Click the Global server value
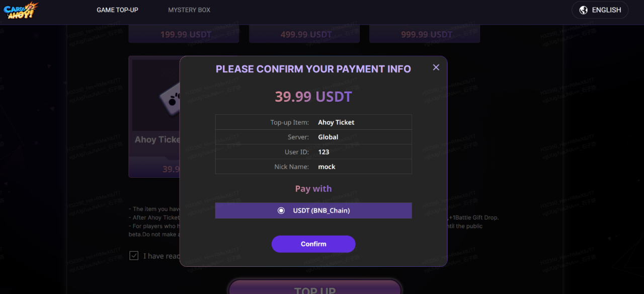This screenshot has width=644, height=294. coord(328,137)
